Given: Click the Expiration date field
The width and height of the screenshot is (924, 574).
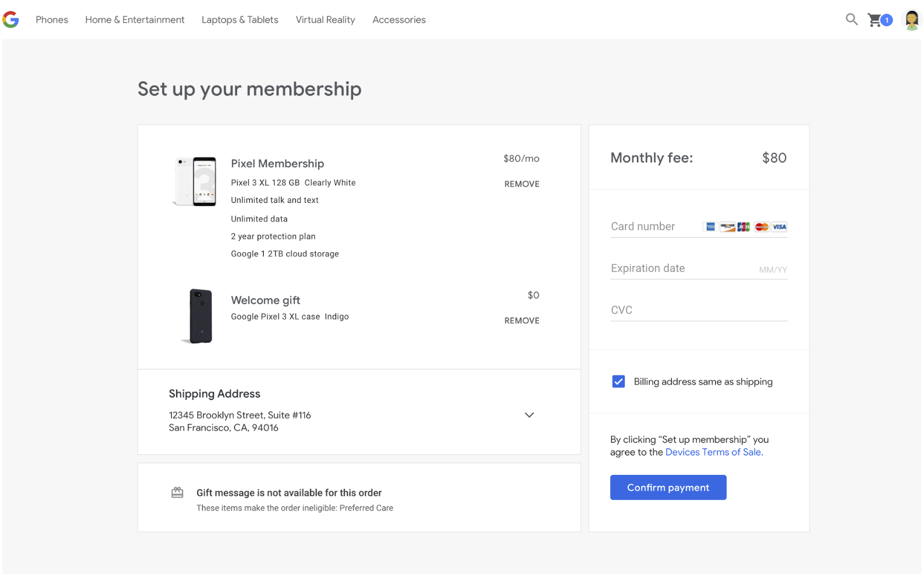Looking at the screenshot, I should coord(681,269).
